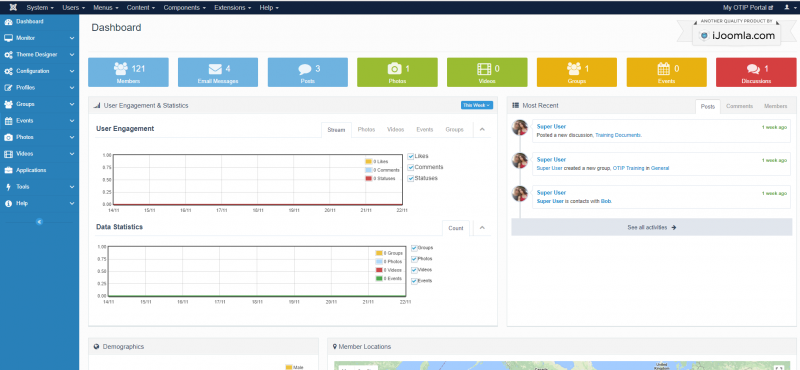
Task: Click the Photos camera icon in sidebar
Action: coord(8,137)
